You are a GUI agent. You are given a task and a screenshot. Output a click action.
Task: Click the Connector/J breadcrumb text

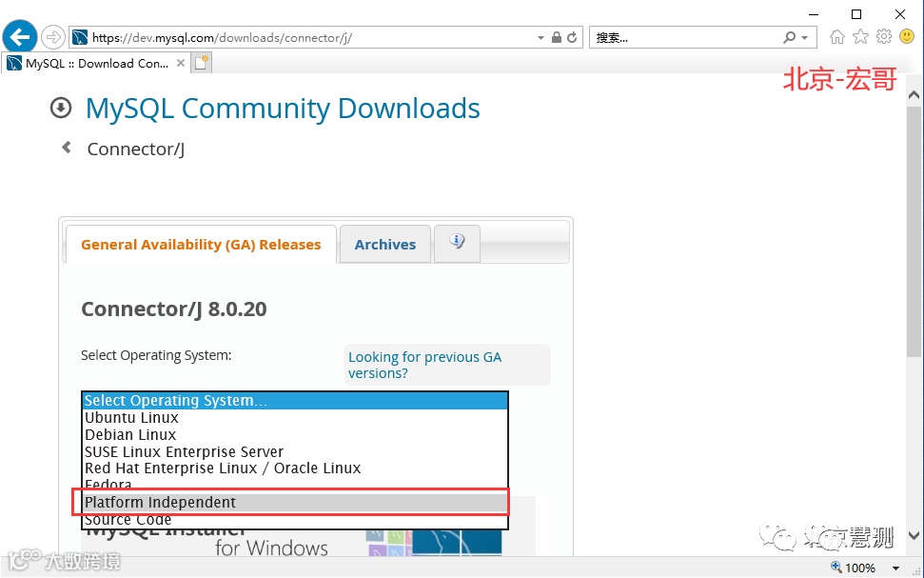pyautogui.click(x=136, y=149)
